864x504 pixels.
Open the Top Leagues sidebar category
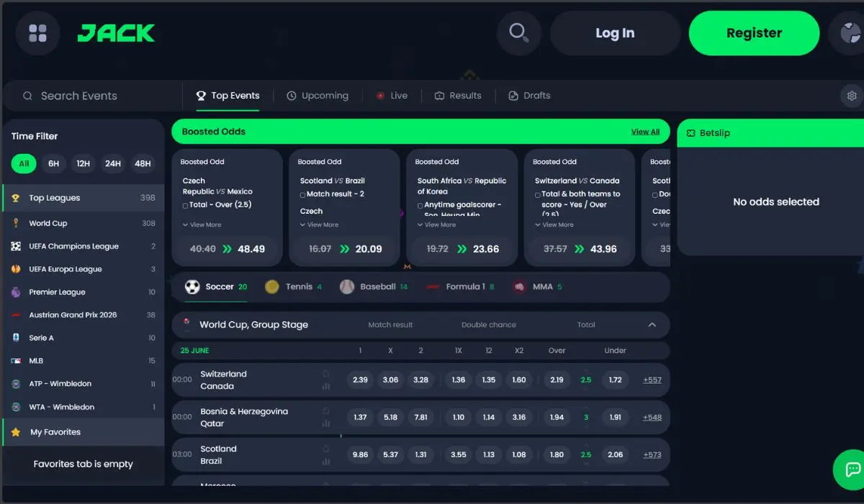click(84, 198)
